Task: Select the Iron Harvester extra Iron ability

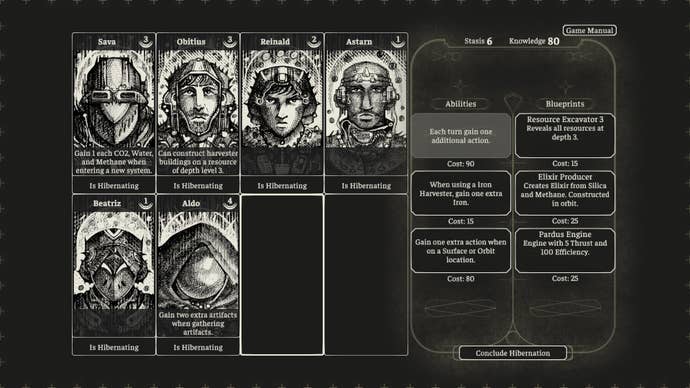Action: 461,194
